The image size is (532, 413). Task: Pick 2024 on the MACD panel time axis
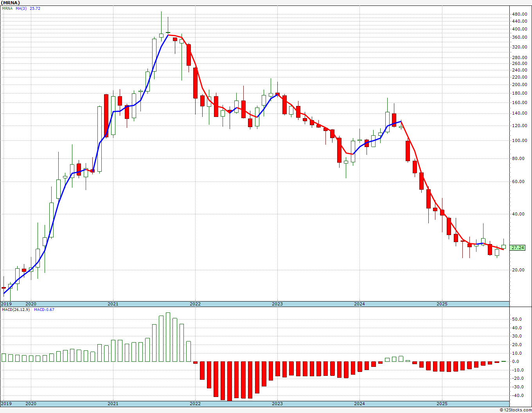tap(359, 404)
